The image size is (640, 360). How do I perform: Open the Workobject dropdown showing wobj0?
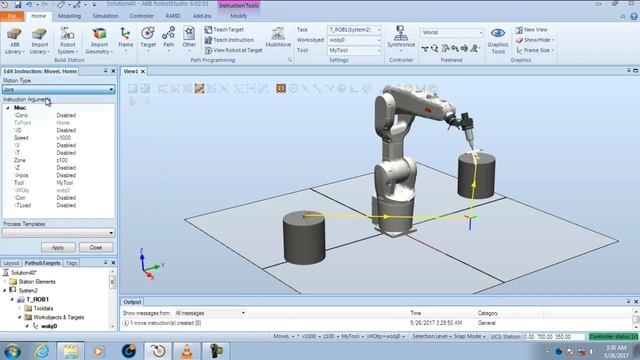pos(354,40)
